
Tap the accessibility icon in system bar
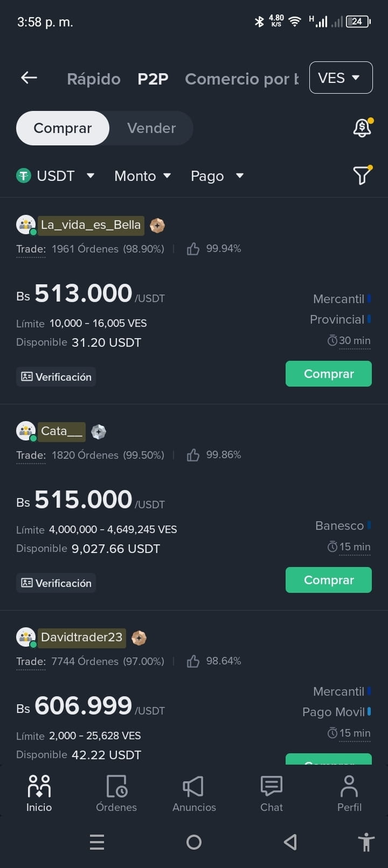(366, 842)
